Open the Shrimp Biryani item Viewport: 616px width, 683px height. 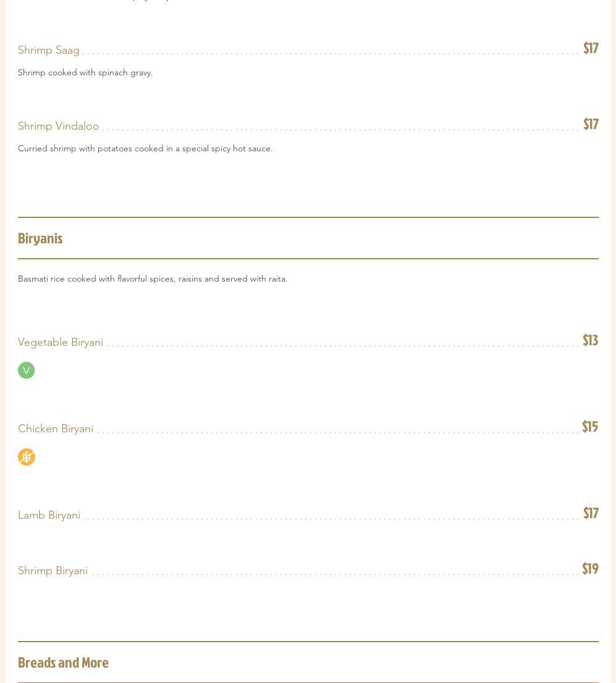tap(53, 571)
